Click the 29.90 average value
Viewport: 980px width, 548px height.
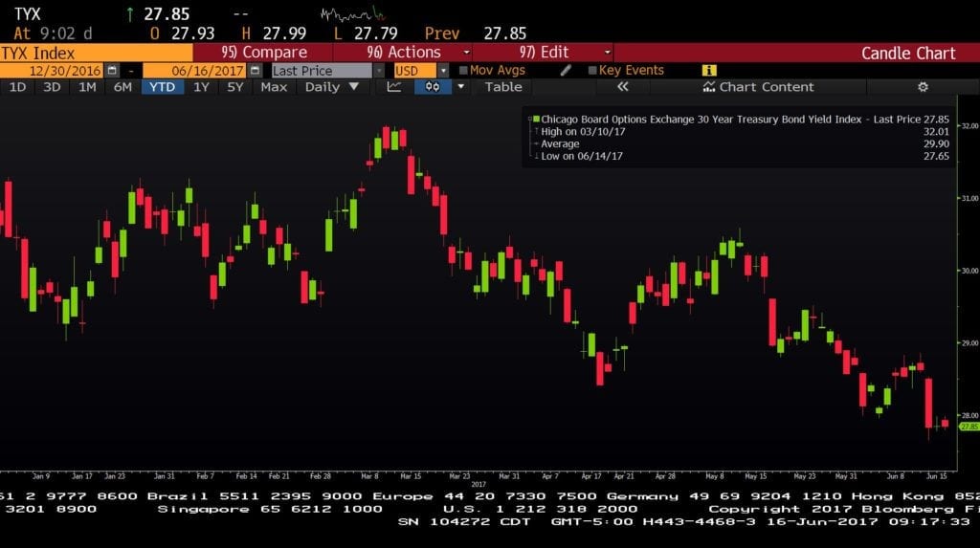click(936, 143)
